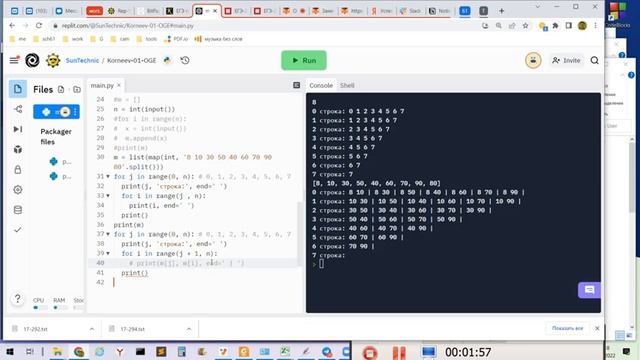
Task: Open the Windows Start menu
Action: click(10, 351)
